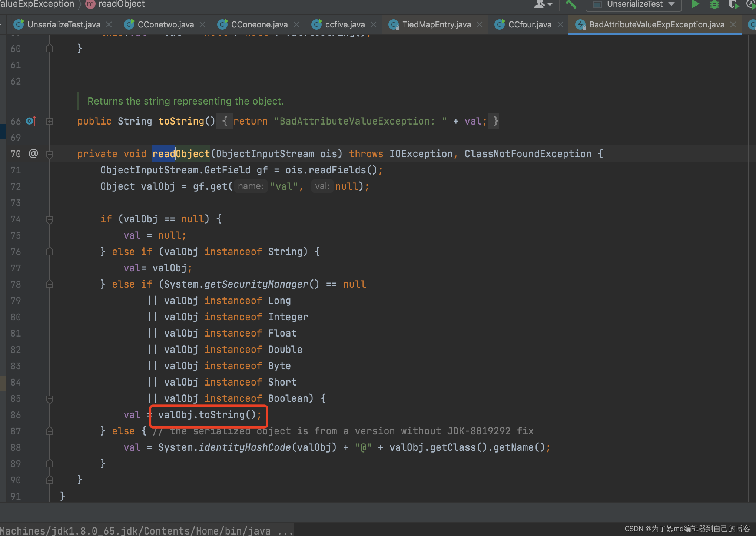Expand the folded toString method at line 66
The height and width of the screenshot is (536, 756).
(50, 121)
